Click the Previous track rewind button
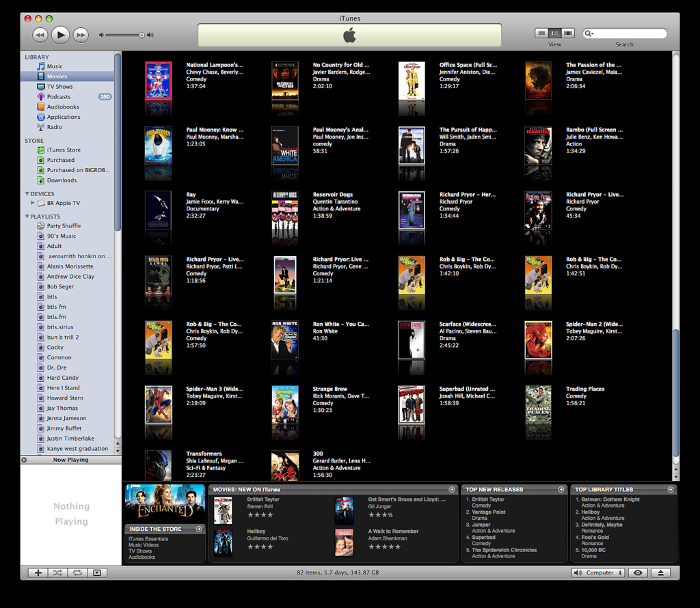The image size is (700, 608). click(40, 35)
